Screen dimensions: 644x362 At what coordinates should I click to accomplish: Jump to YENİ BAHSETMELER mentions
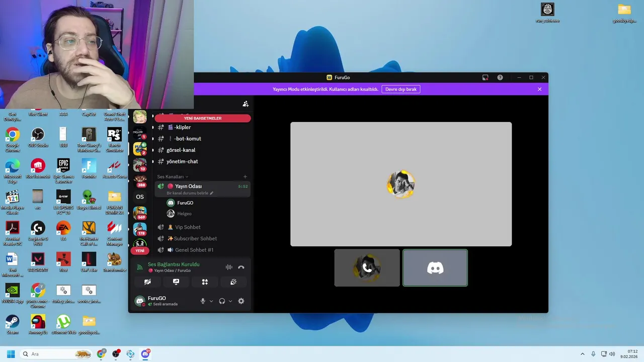coord(202,118)
